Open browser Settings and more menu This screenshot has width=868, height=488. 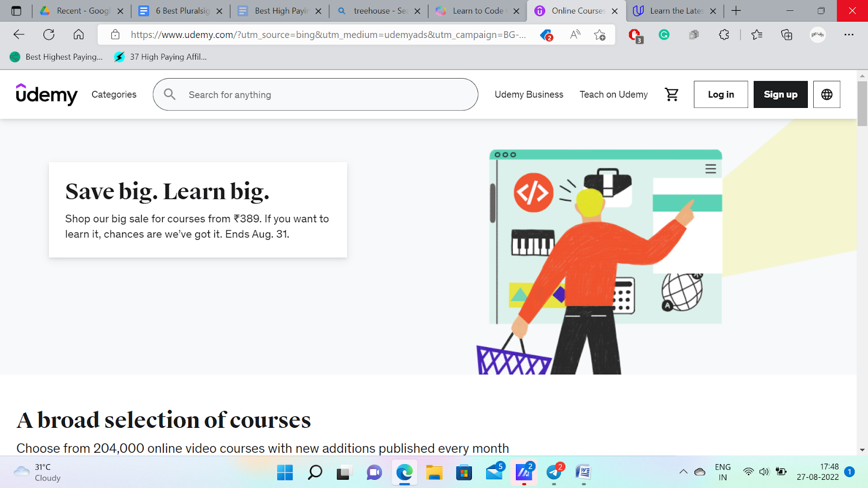coord(849,35)
